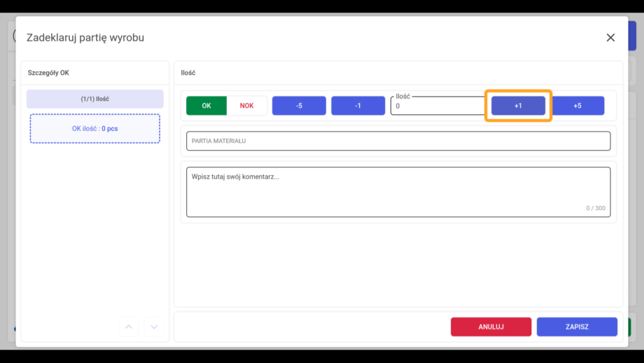Click the PARTIA MATERIAŁU input field
Image resolution: width=644 pixels, height=363 pixels.
[398, 141]
